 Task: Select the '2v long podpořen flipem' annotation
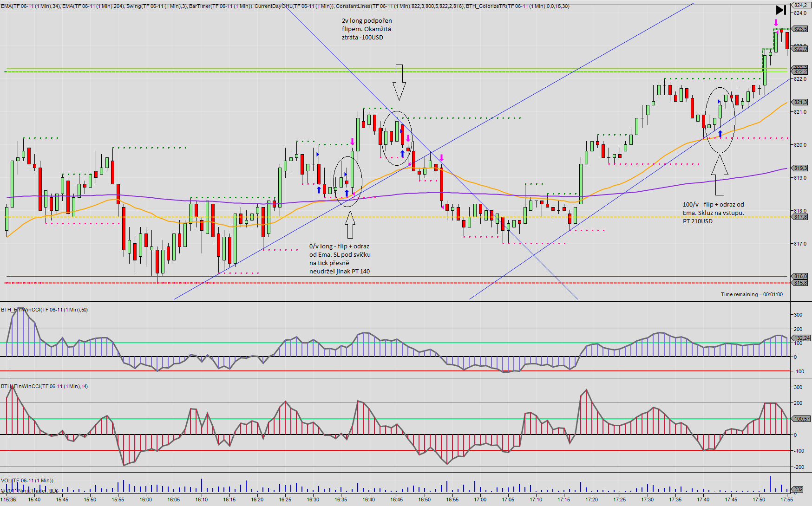click(367, 29)
